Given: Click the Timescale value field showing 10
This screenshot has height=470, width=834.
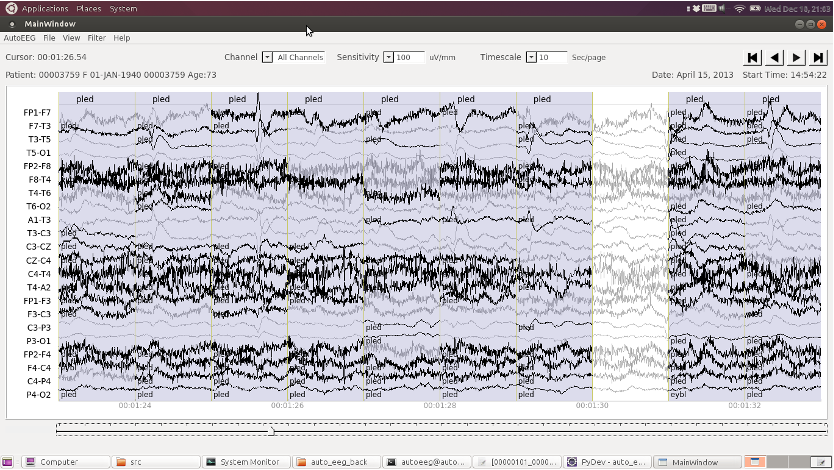Looking at the screenshot, I should click(x=552, y=57).
